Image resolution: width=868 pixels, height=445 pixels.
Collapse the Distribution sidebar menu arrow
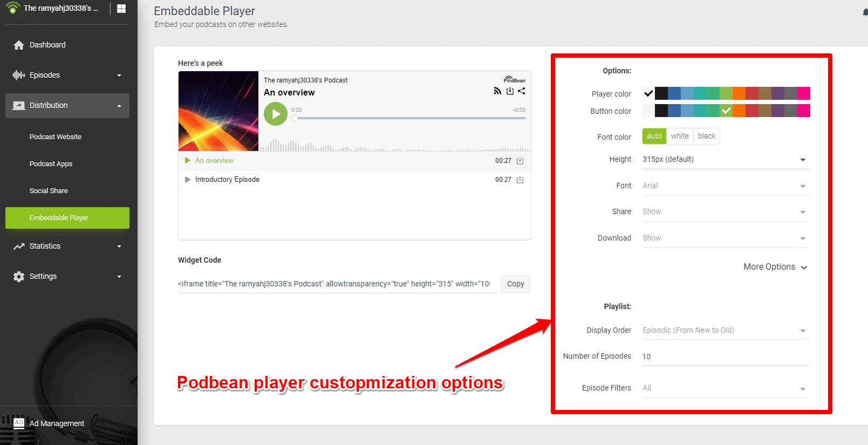[119, 106]
